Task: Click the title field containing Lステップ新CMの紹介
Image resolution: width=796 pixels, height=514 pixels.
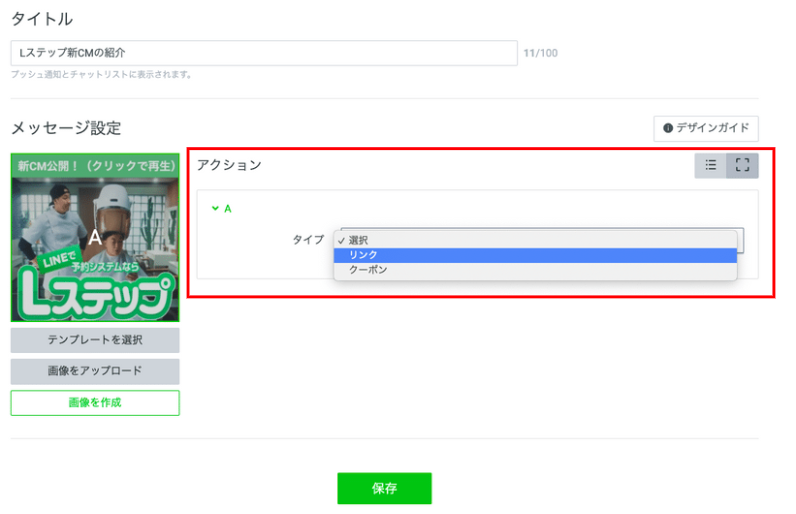Action: click(264, 53)
